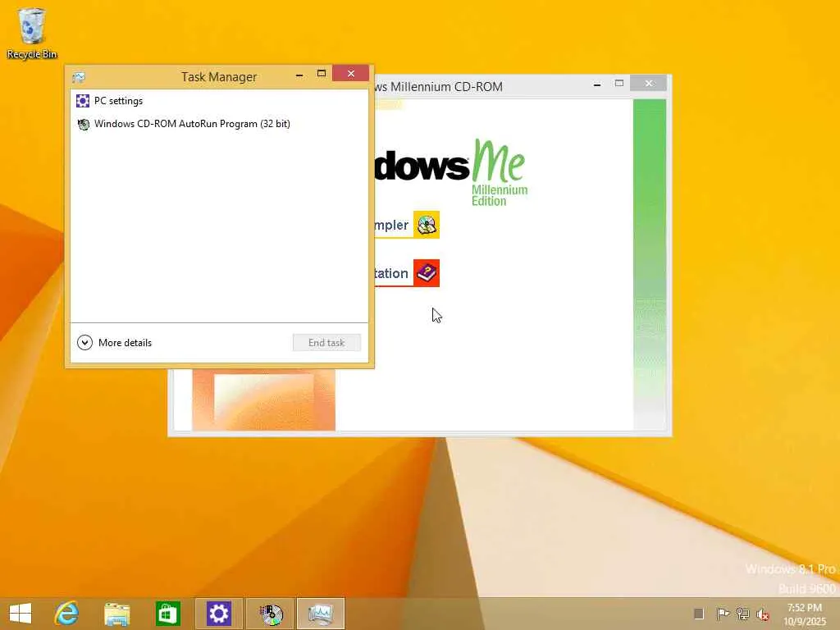Switch to PC settings on the taskbar

coord(218,614)
